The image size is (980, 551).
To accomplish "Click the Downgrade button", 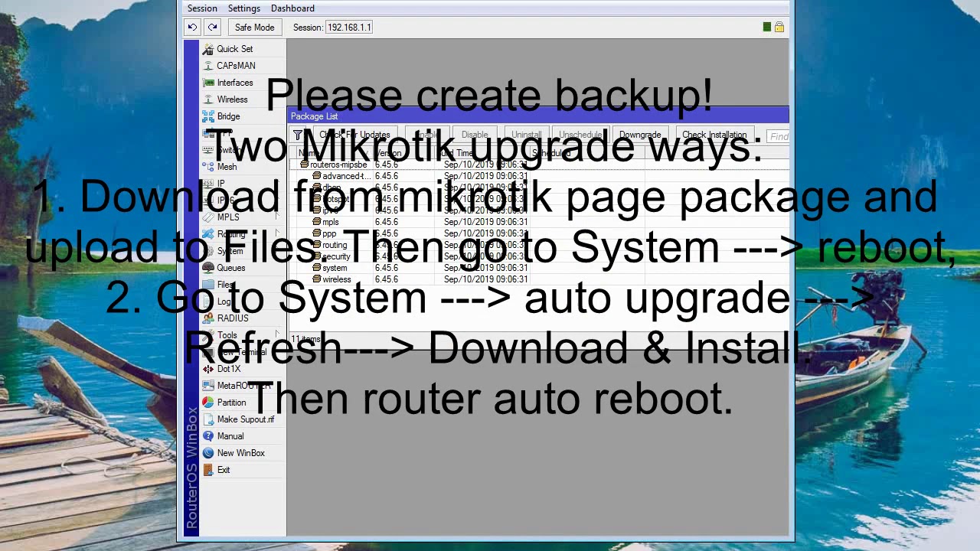I will [x=640, y=135].
